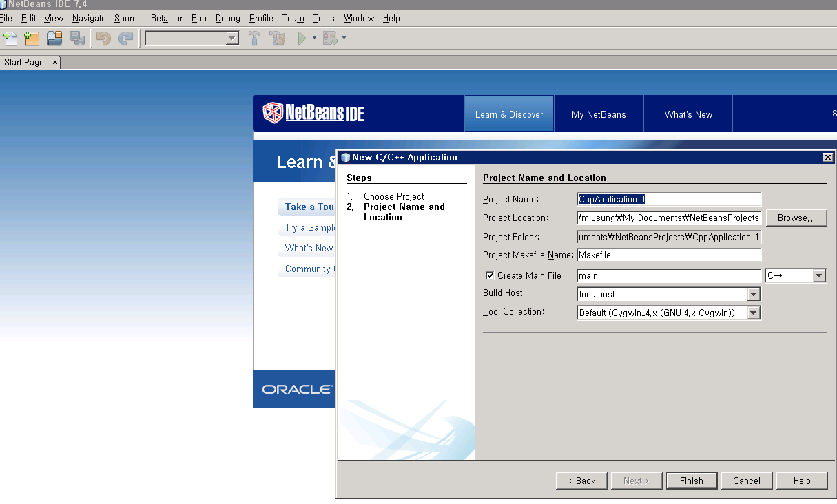Click the Finish button
Image resolution: width=837 pixels, height=504 pixels.
point(691,481)
